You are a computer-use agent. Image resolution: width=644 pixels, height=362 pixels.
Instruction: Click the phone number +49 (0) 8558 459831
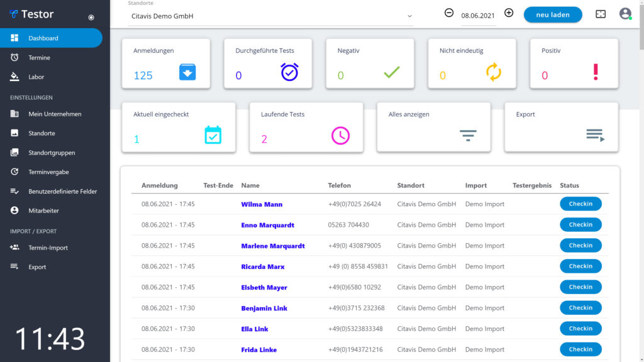[358, 266]
